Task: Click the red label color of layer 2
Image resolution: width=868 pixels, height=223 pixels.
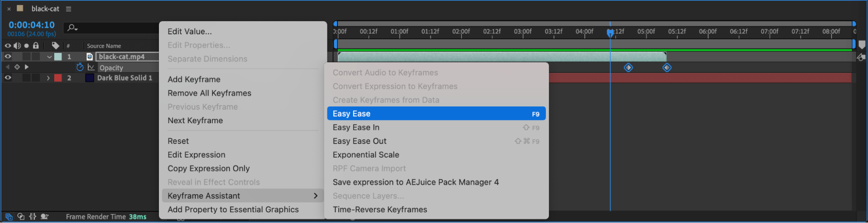Action: point(58,78)
